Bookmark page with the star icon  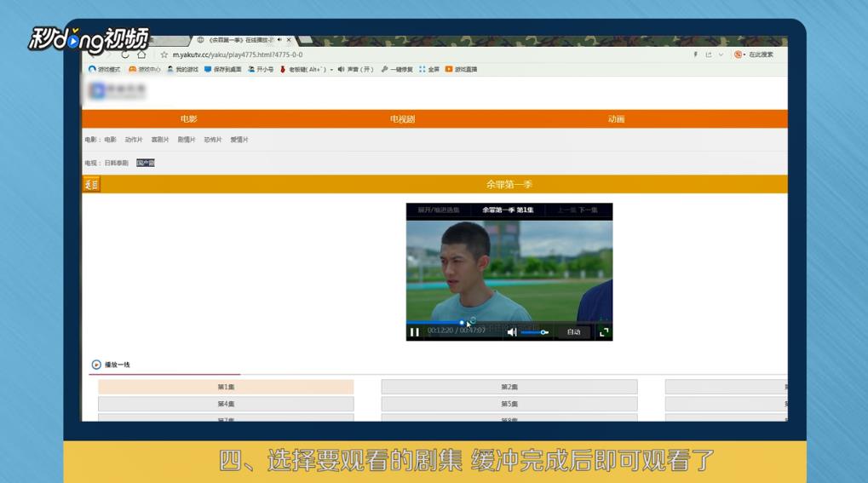pyautogui.click(x=164, y=55)
